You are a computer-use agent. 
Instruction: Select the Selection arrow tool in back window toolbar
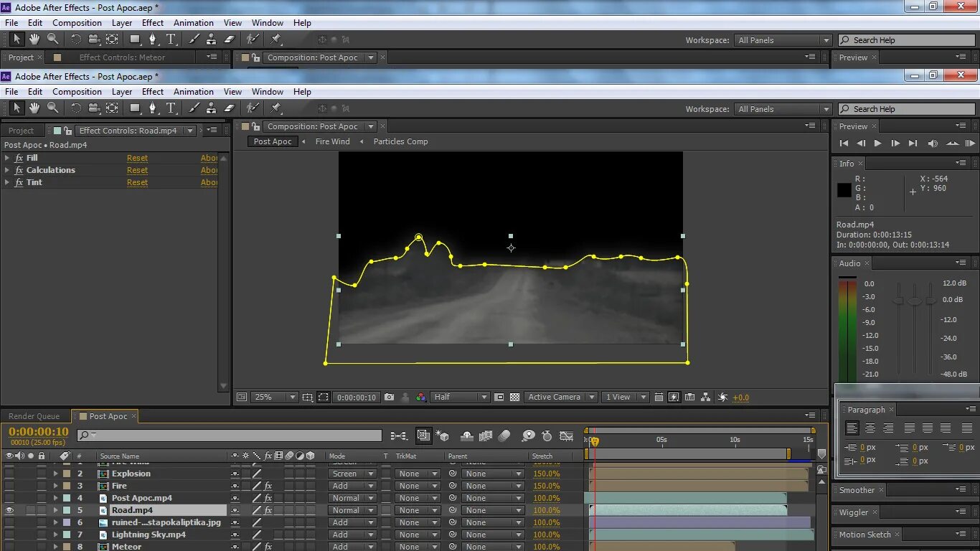click(17, 39)
